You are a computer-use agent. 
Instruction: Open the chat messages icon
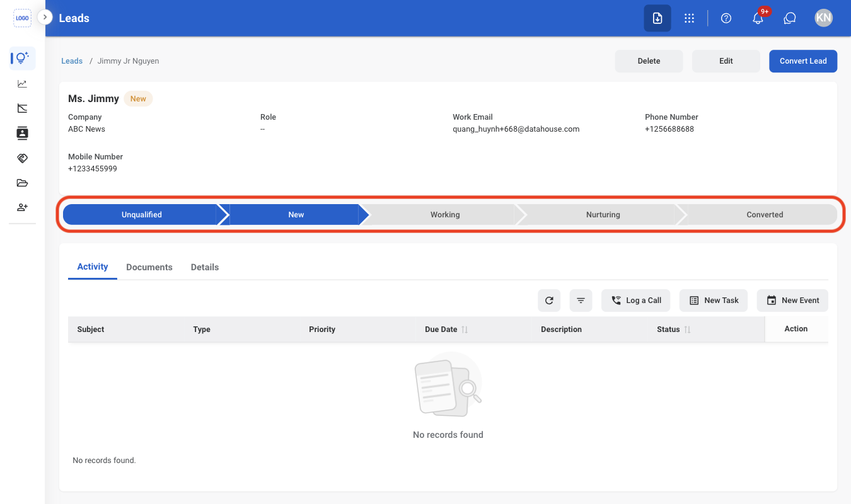point(790,18)
